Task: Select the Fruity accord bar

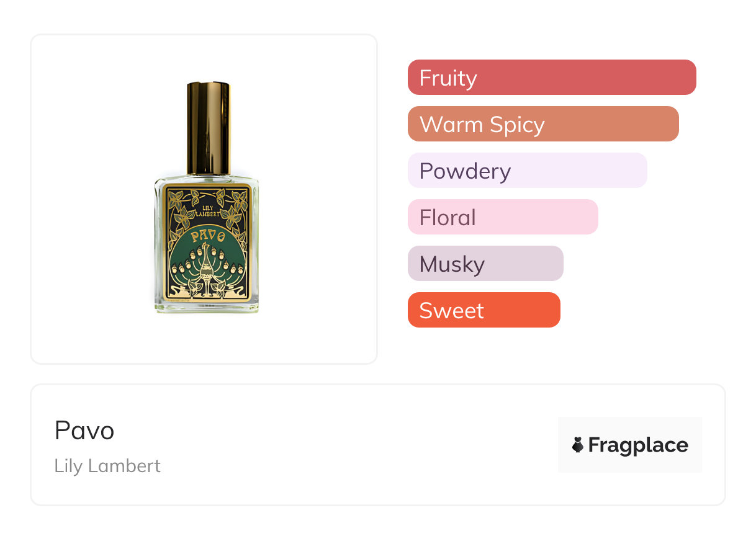Action: [x=551, y=78]
